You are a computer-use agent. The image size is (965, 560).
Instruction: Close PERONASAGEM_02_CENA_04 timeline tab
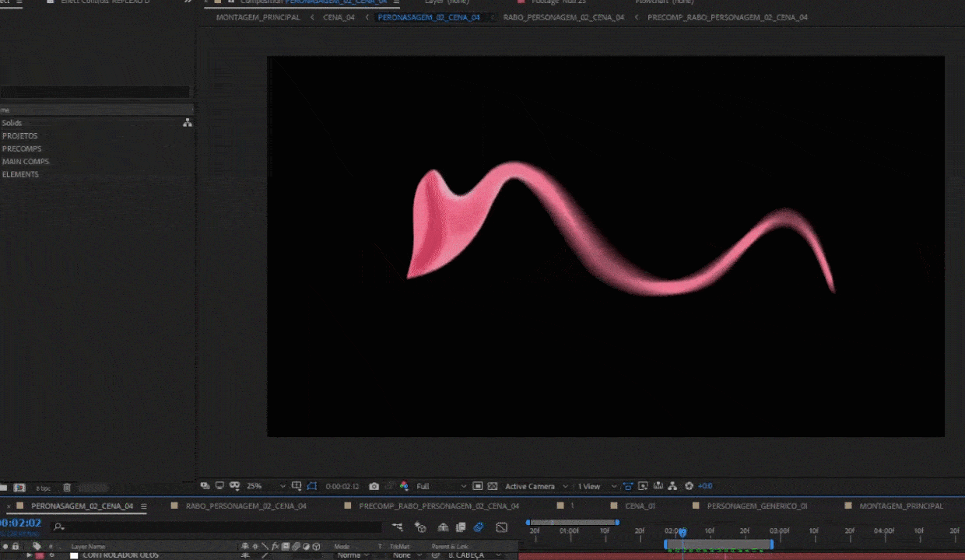pyautogui.click(x=9, y=506)
